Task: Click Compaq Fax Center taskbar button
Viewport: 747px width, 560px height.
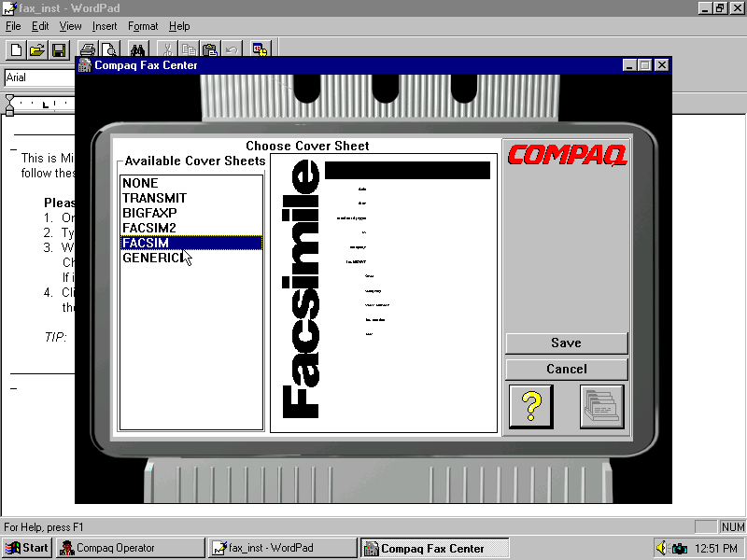Action: 434,548
